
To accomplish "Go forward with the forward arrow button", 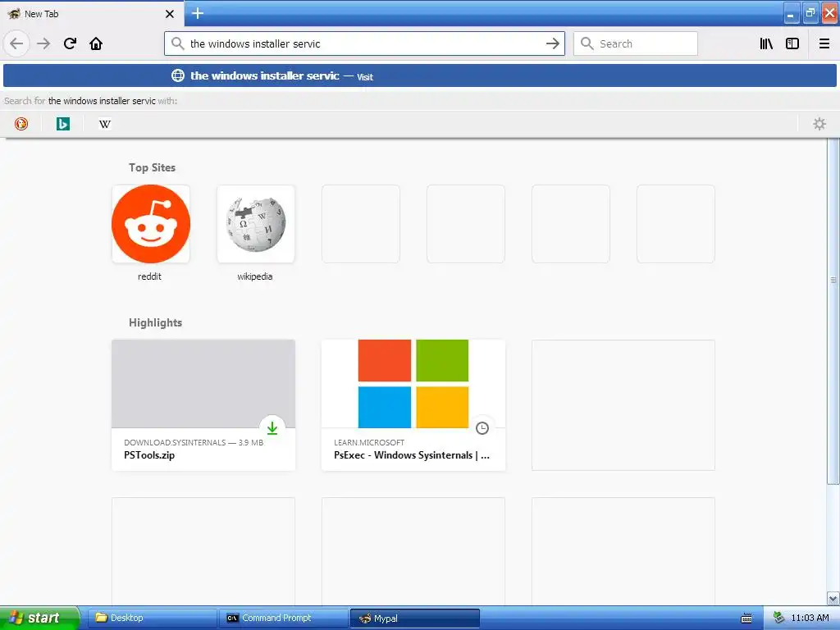I will point(43,43).
